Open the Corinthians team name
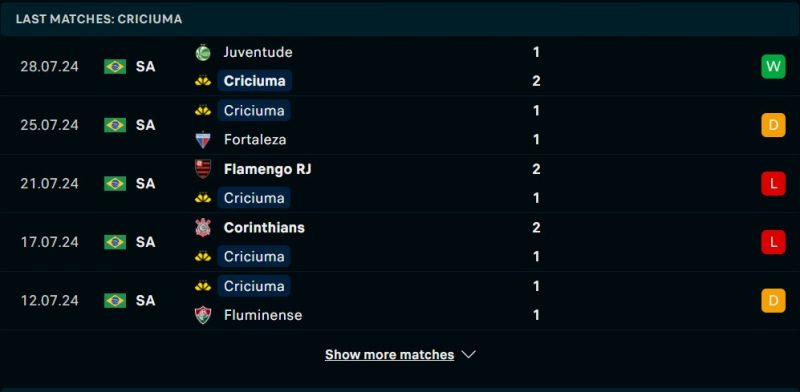The image size is (800, 392). (x=264, y=227)
